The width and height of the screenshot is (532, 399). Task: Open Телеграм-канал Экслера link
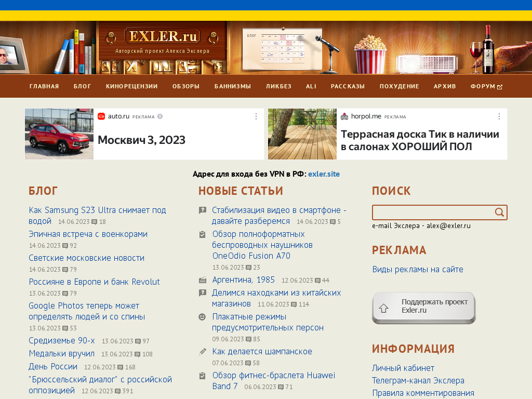418,381
